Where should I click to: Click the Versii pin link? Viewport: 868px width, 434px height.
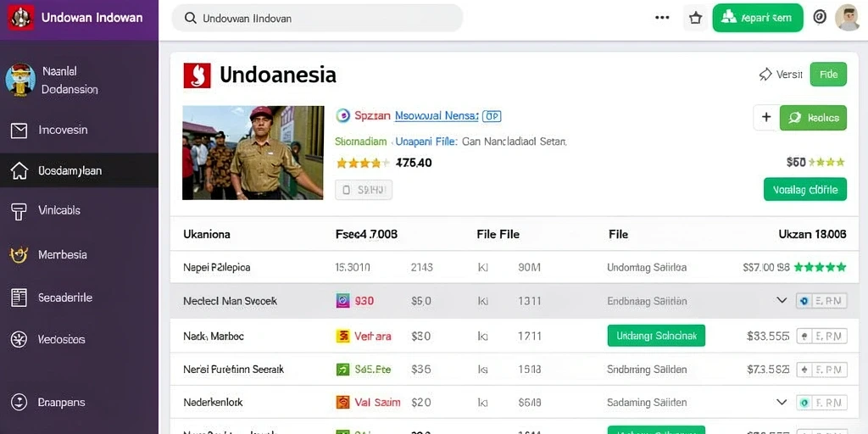point(781,75)
